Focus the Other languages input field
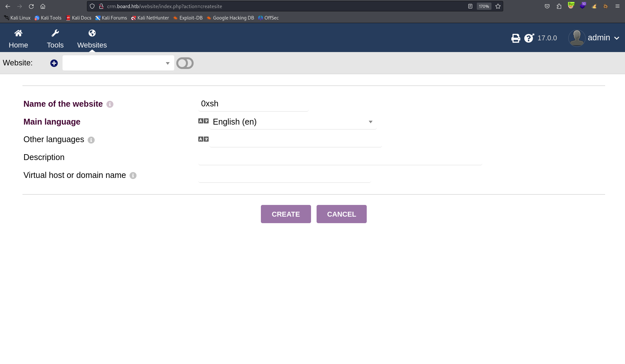This screenshot has height=364, width=625. [295, 140]
